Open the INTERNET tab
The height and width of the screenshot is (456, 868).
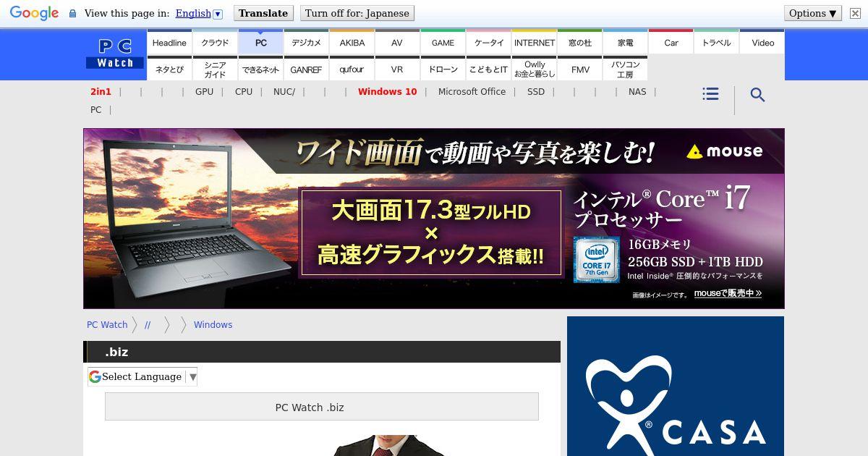coord(534,42)
